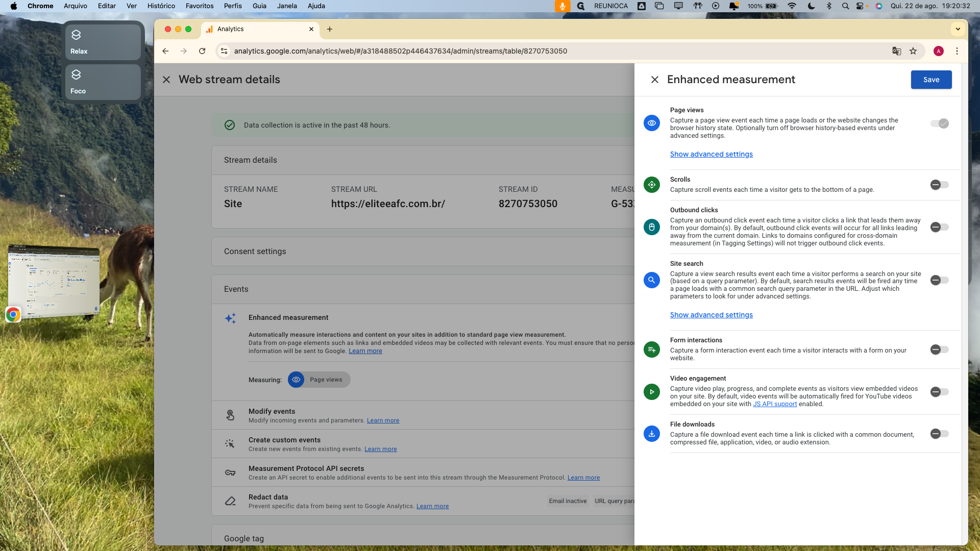Close the Analytics tab
The height and width of the screenshot is (551, 980).
tap(311, 29)
